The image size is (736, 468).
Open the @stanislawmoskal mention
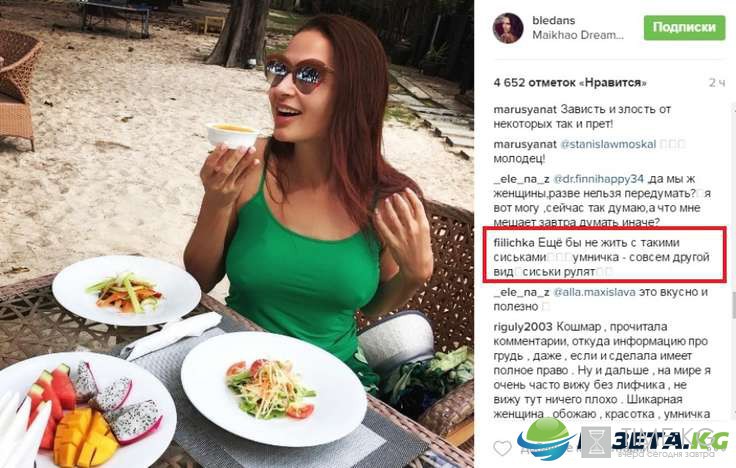[608, 144]
